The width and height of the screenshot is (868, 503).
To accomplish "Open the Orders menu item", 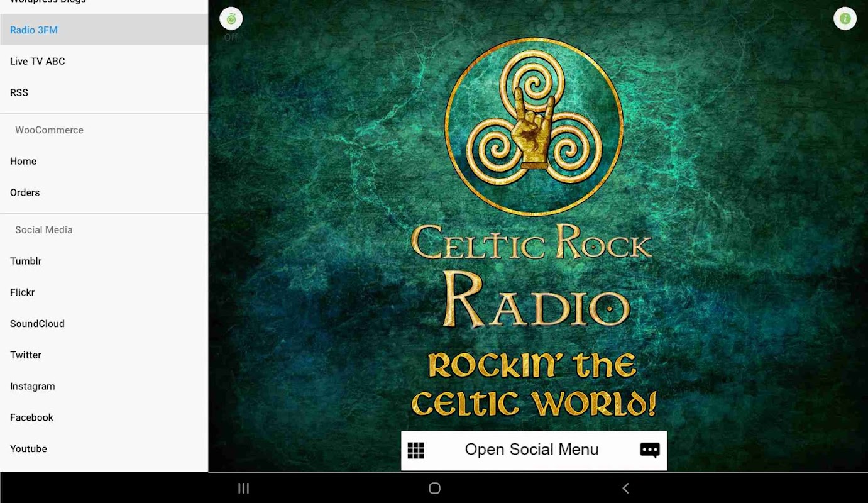I will point(104,192).
